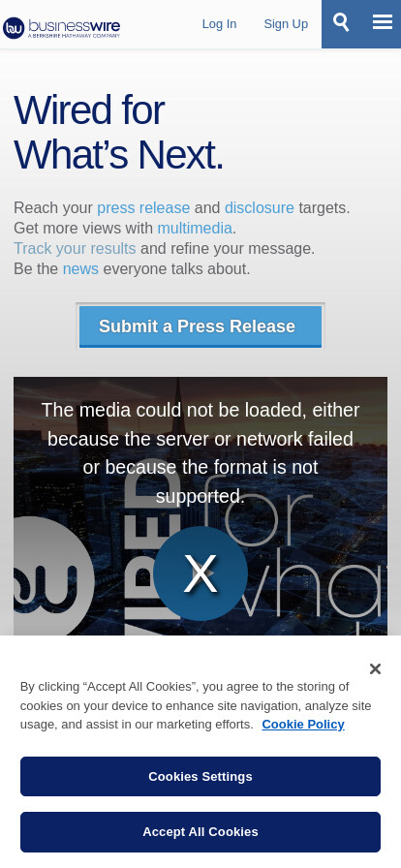This screenshot has width=401, height=868.
Task: Accept All Cookies
Action: pyautogui.click(x=200, y=831)
